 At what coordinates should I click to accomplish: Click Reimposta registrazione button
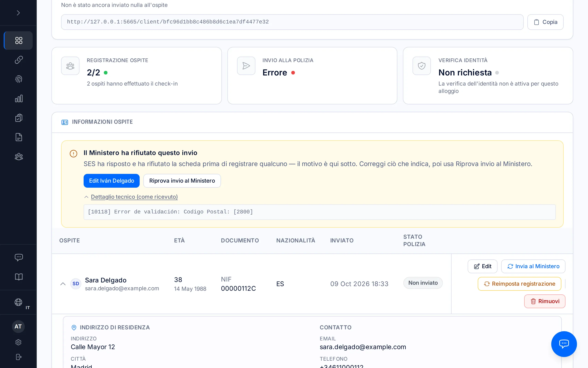coord(520,284)
